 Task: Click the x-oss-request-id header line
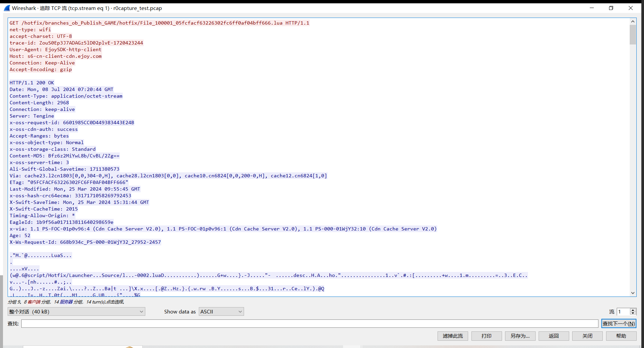(72, 123)
